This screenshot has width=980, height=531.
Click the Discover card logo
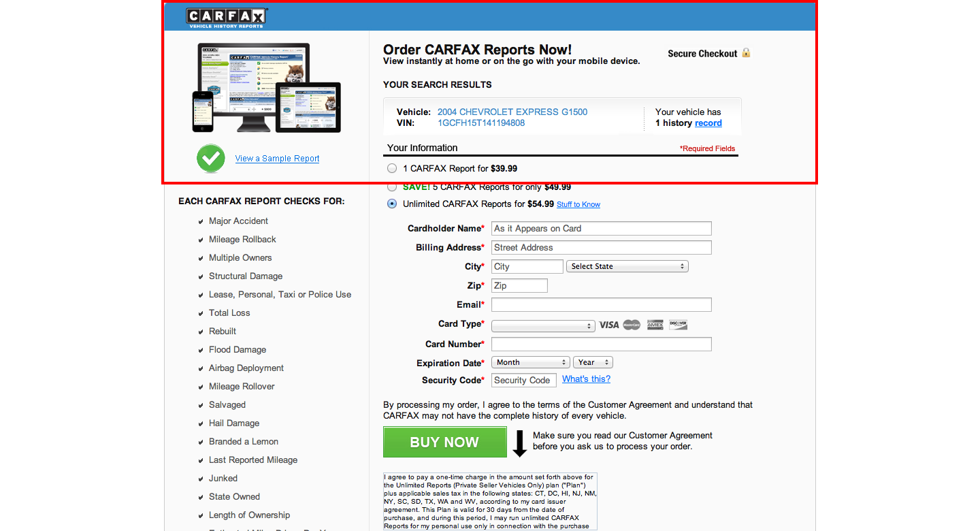(679, 325)
